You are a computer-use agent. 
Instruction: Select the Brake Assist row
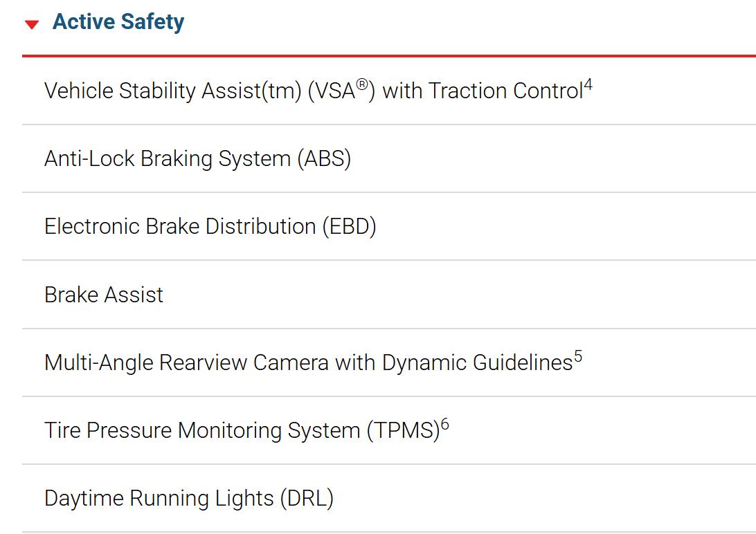pyautogui.click(x=388, y=294)
